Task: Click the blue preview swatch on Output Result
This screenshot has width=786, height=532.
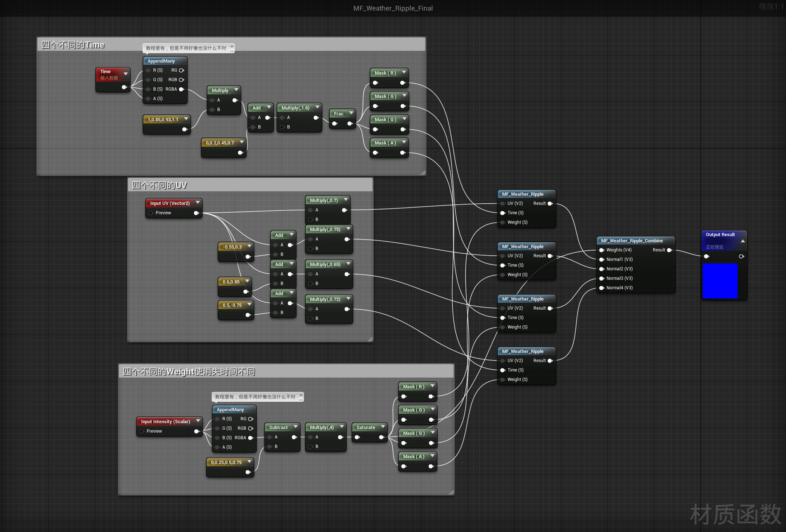Action: tap(720, 281)
